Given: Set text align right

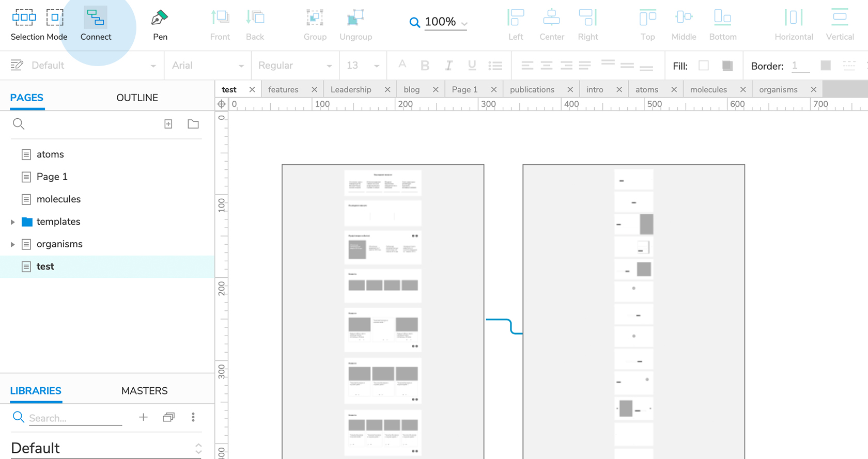Looking at the screenshot, I should [566, 66].
